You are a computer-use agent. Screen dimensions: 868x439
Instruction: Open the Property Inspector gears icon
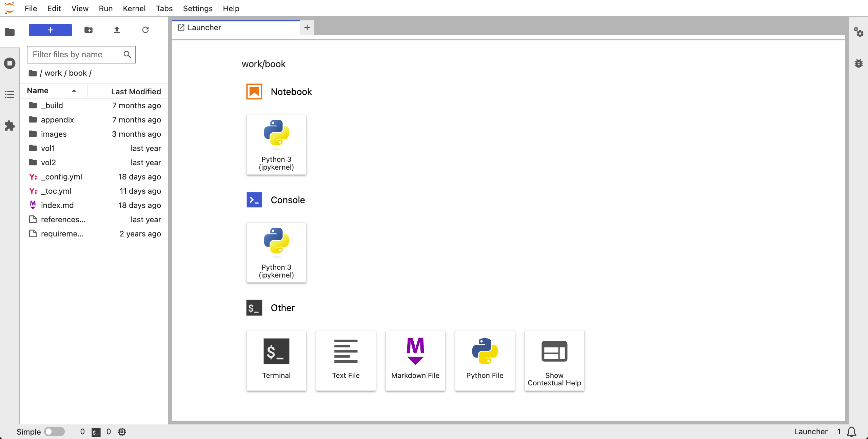point(859,32)
